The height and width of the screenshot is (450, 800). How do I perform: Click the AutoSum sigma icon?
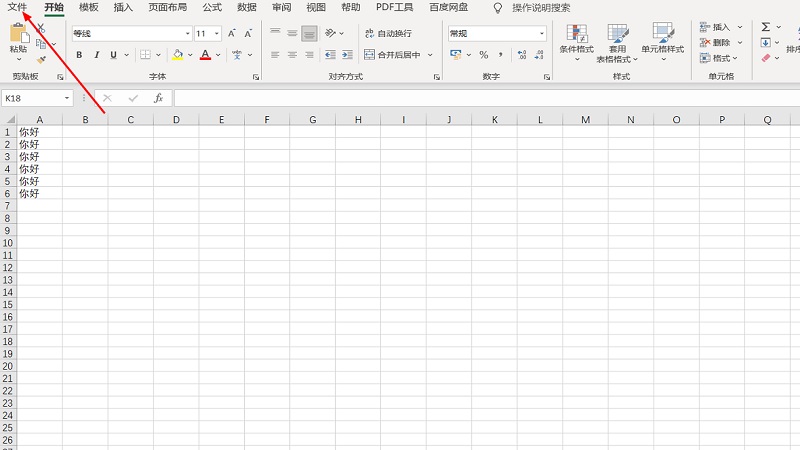coord(765,27)
